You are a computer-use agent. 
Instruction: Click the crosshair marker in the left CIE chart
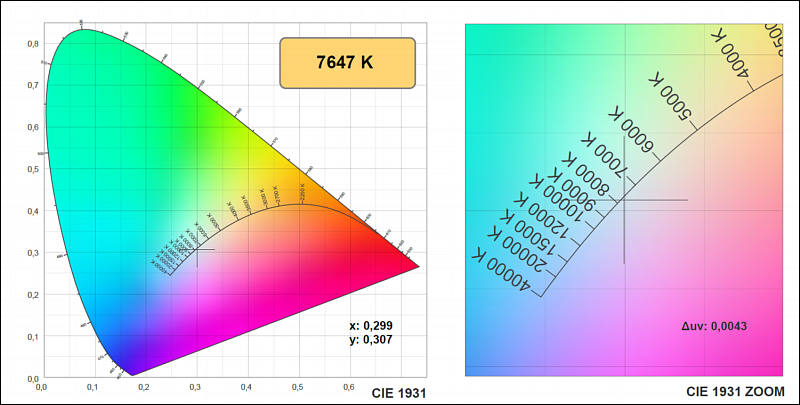[197, 249]
